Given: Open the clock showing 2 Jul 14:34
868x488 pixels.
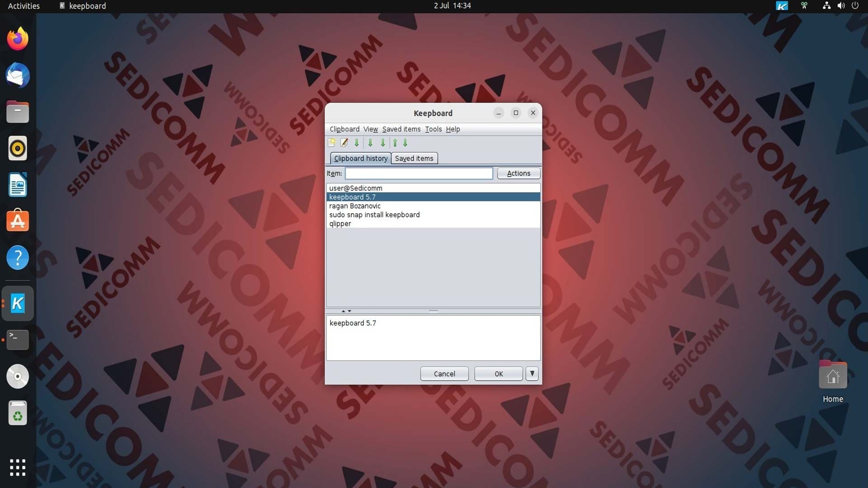Looking at the screenshot, I should tap(452, 6).
